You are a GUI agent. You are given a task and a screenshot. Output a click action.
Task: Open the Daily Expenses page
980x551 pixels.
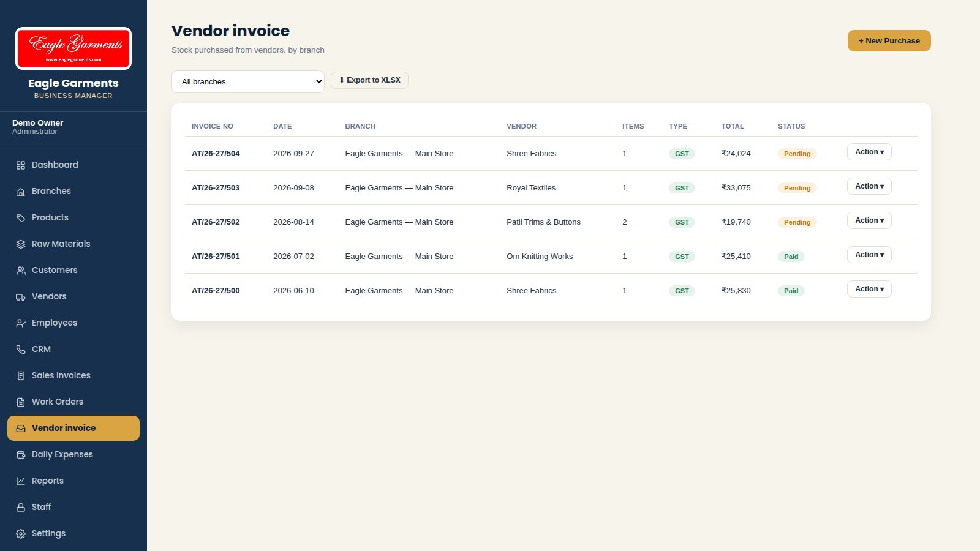(x=73, y=454)
